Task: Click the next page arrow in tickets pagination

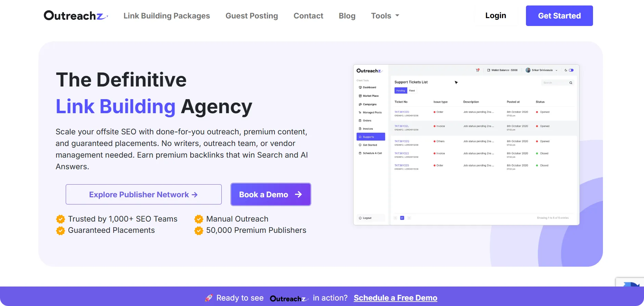Action: [x=409, y=218]
